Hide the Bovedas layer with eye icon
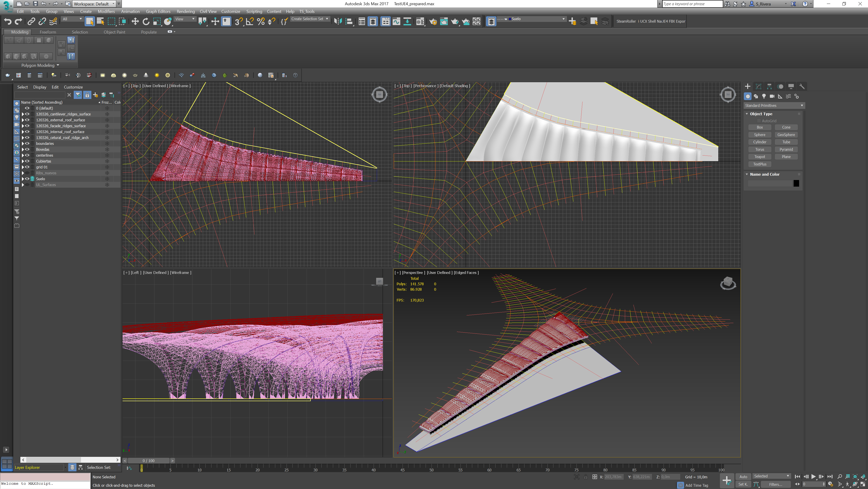 [x=27, y=149]
